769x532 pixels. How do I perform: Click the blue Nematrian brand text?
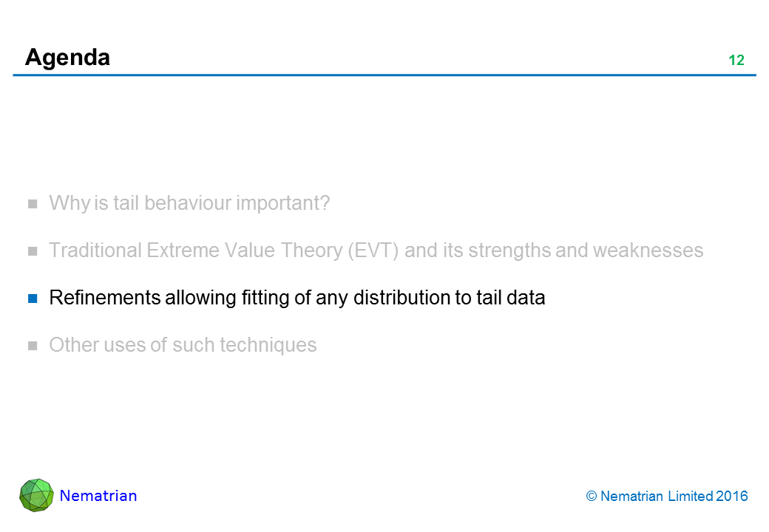pyautogui.click(x=98, y=496)
